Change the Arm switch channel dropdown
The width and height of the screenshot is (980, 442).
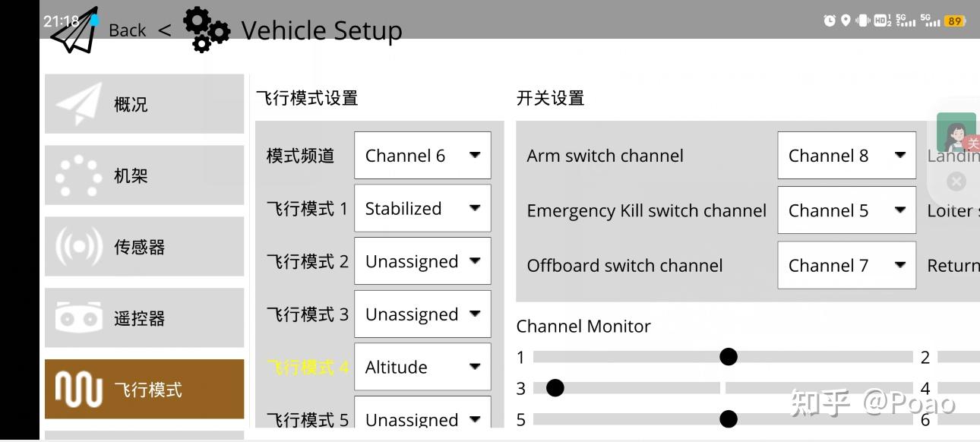846,156
